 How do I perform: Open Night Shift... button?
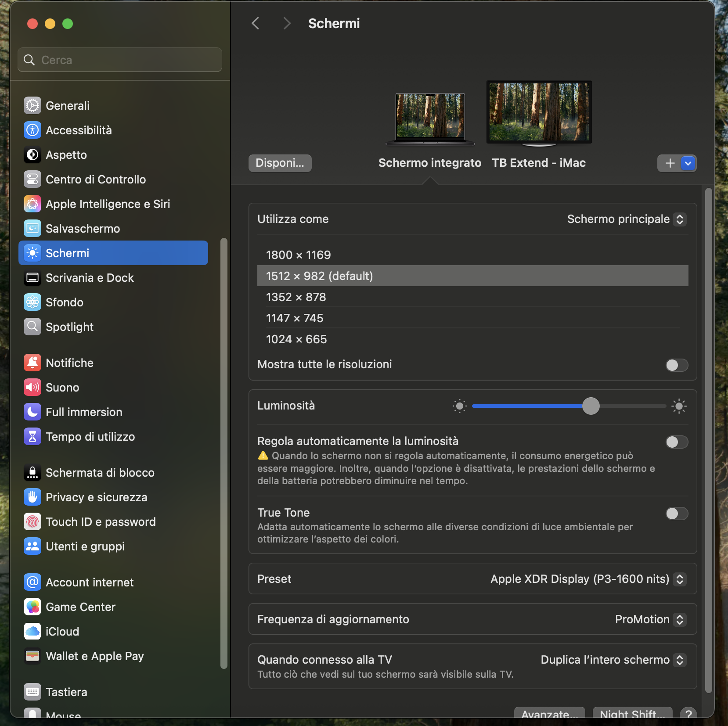pyautogui.click(x=632, y=713)
